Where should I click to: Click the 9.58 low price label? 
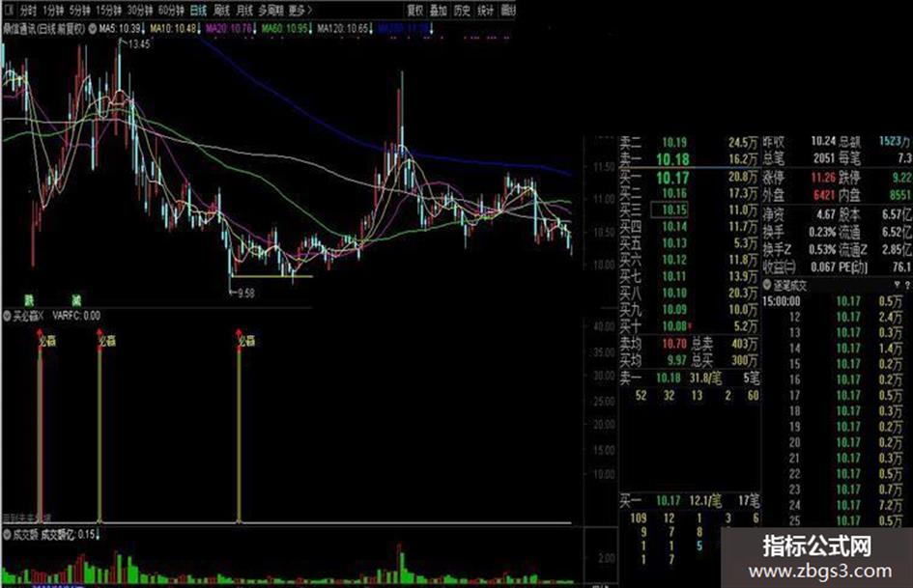(x=245, y=293)
